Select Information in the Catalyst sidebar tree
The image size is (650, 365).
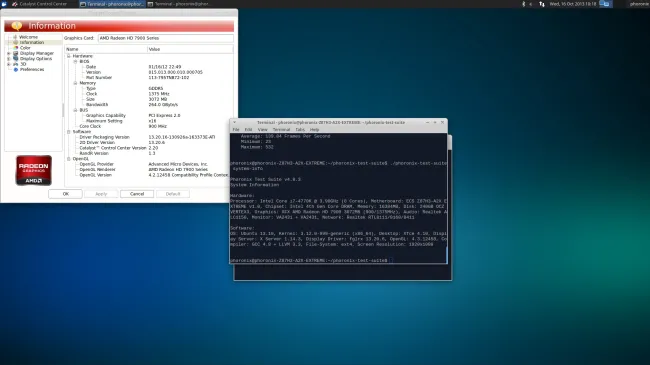click(32, 42)
